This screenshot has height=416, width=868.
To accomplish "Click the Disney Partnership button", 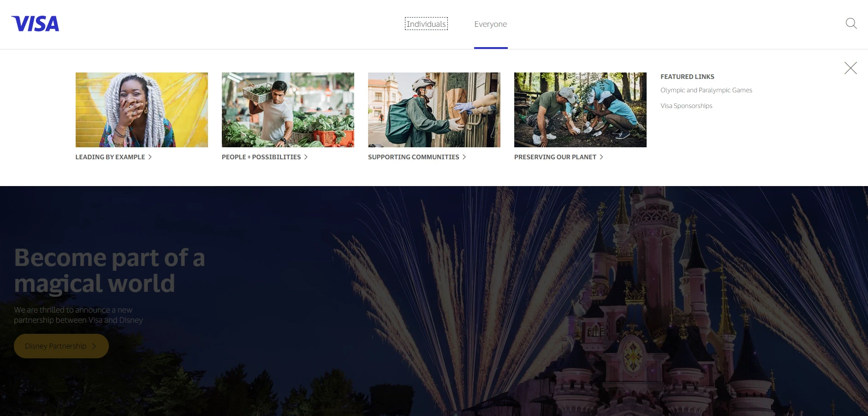I will click(61, 346).
